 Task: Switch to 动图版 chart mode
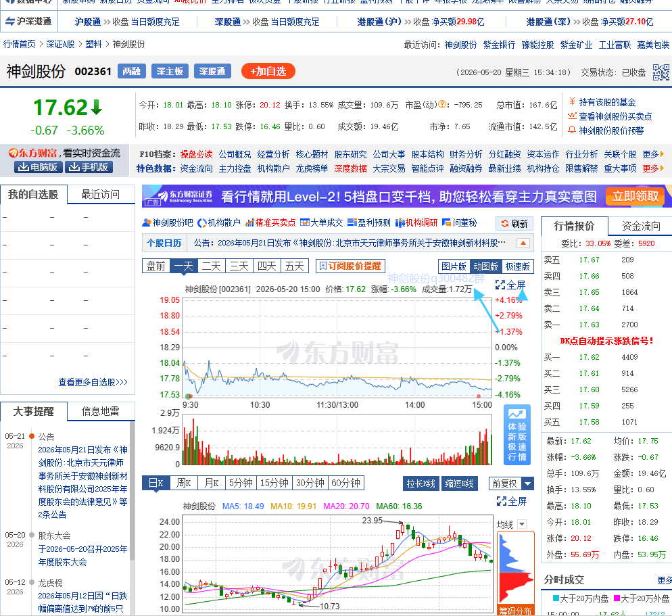485,266
